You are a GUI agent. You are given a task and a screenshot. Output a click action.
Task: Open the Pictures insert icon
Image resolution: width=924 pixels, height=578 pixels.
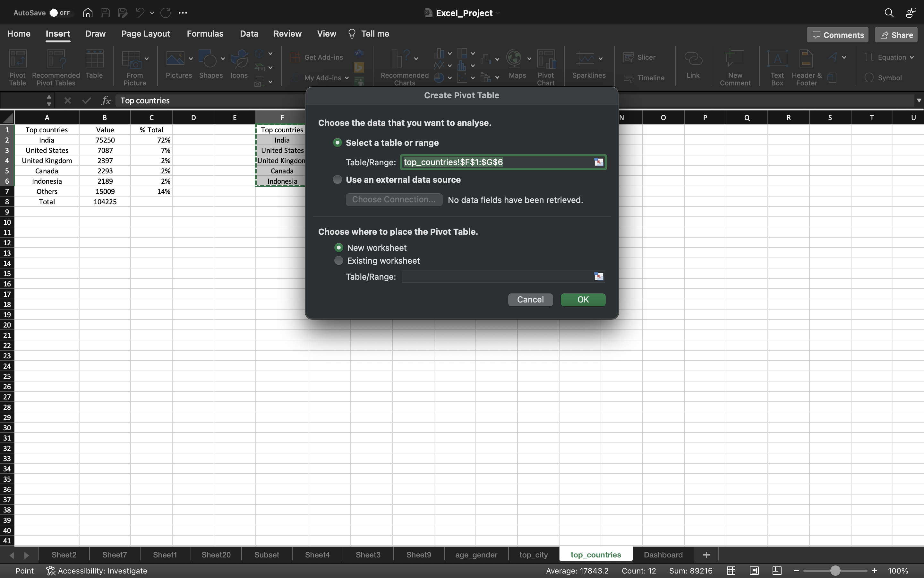coord(175,64)
